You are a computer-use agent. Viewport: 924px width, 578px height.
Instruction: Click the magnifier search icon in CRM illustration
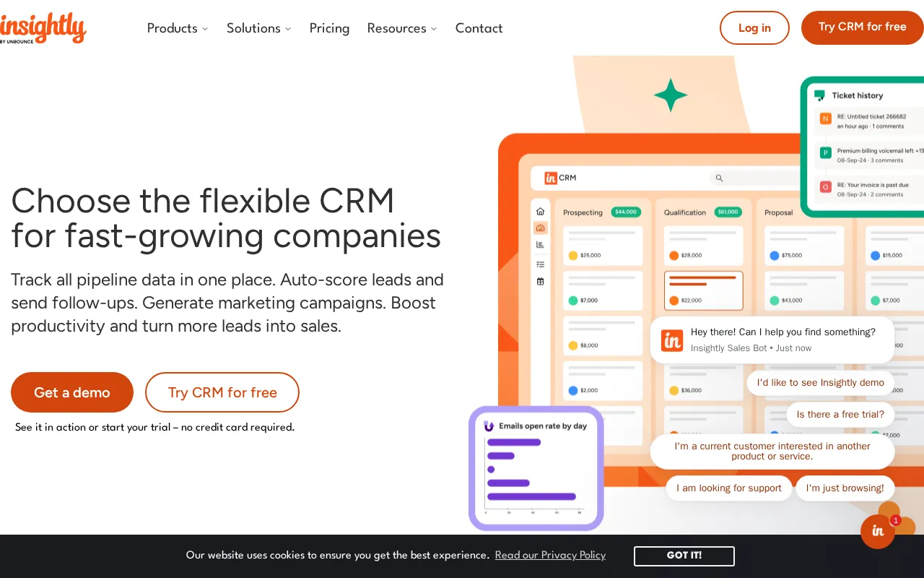(x=719, y=178)
